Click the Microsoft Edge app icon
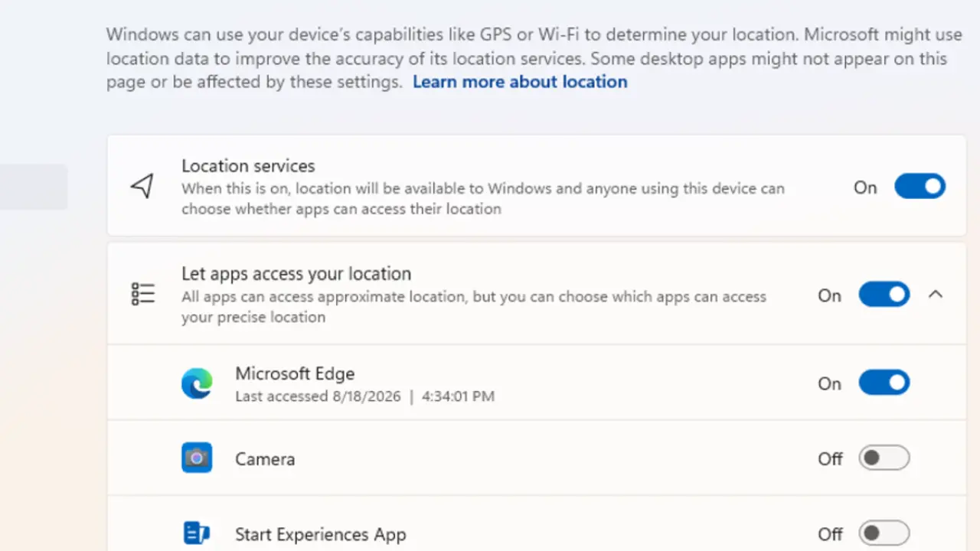 tap(197, 383)
